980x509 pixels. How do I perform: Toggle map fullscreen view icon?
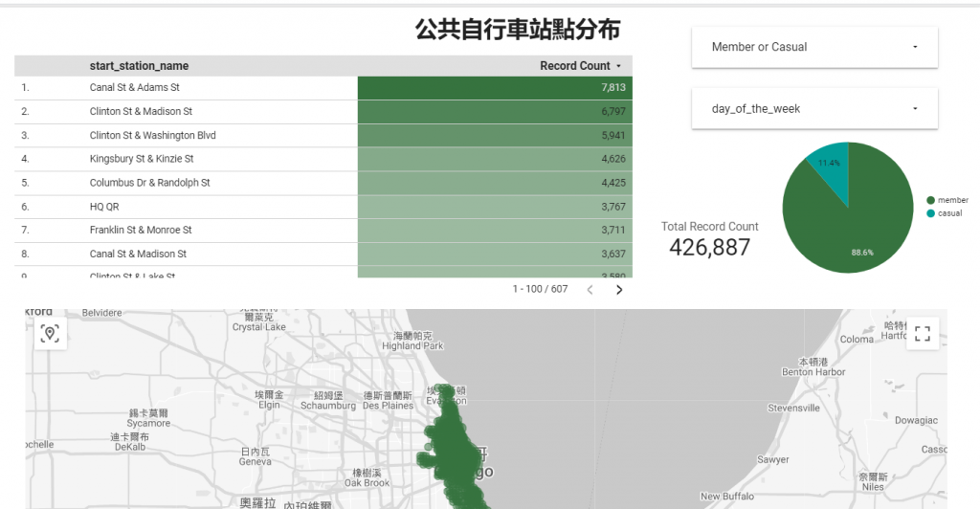click(922, 334)
